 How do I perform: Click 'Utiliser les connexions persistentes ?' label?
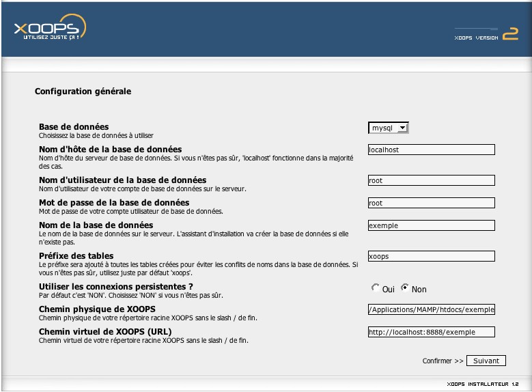coord(115,286)
